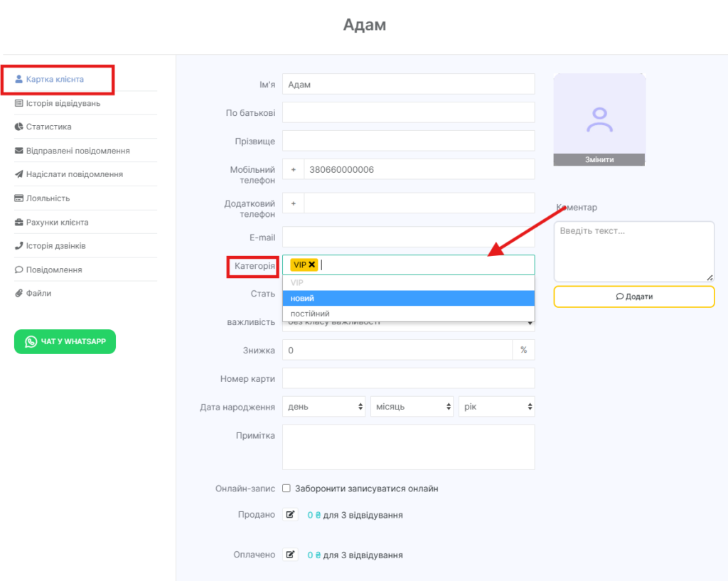
Task: Remove the VIP tag with its X icon
Action: [x=312, y=265]
